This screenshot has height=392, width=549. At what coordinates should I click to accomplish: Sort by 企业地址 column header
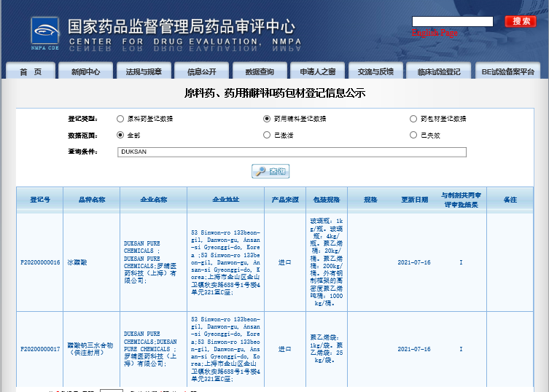(226, 200)
